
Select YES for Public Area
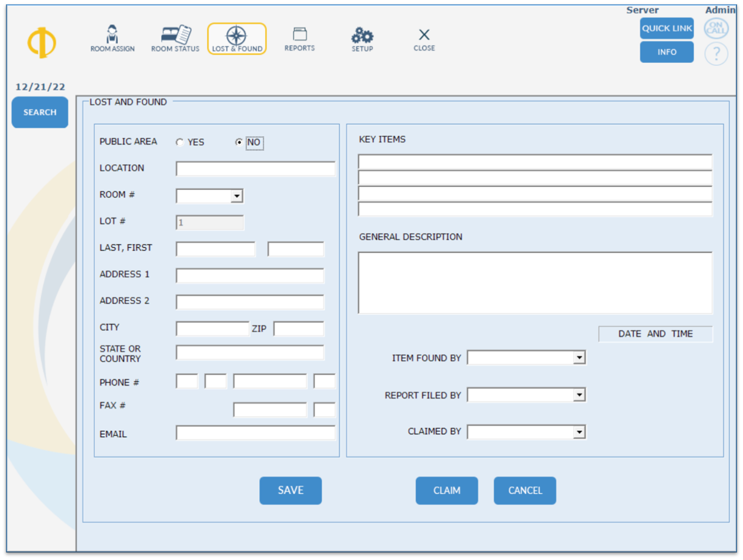pyautogui.click(x=180, y=143)
